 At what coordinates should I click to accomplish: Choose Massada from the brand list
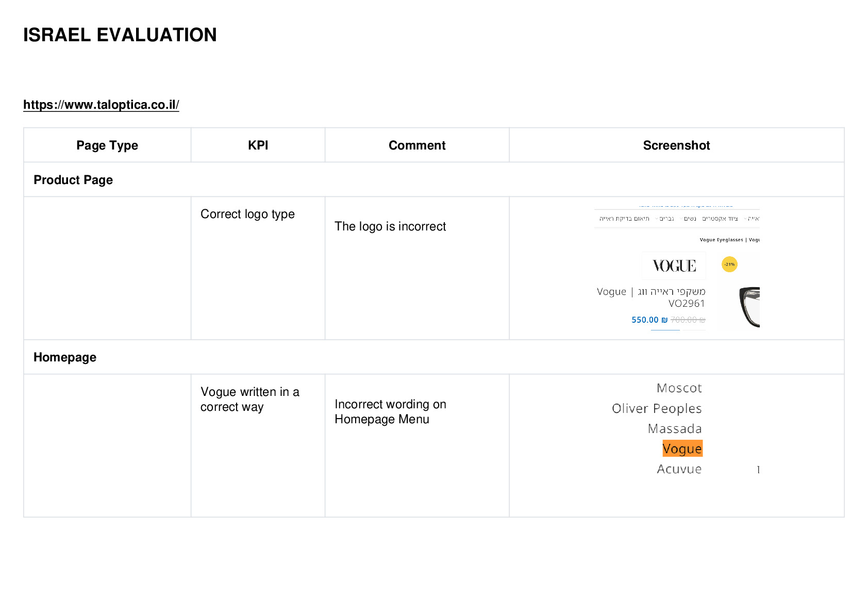tap(675, 428)
